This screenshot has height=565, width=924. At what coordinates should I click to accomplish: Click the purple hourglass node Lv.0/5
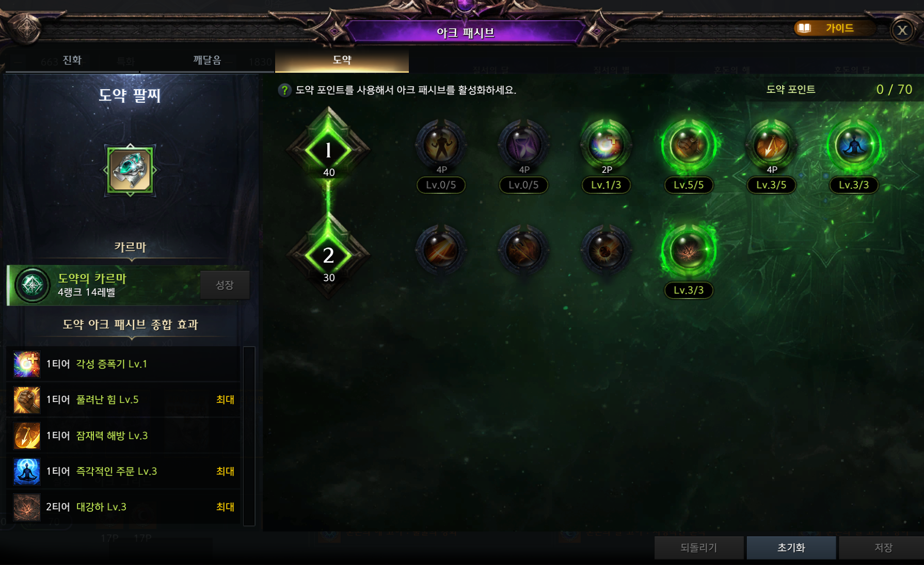[x=523, y=146]
